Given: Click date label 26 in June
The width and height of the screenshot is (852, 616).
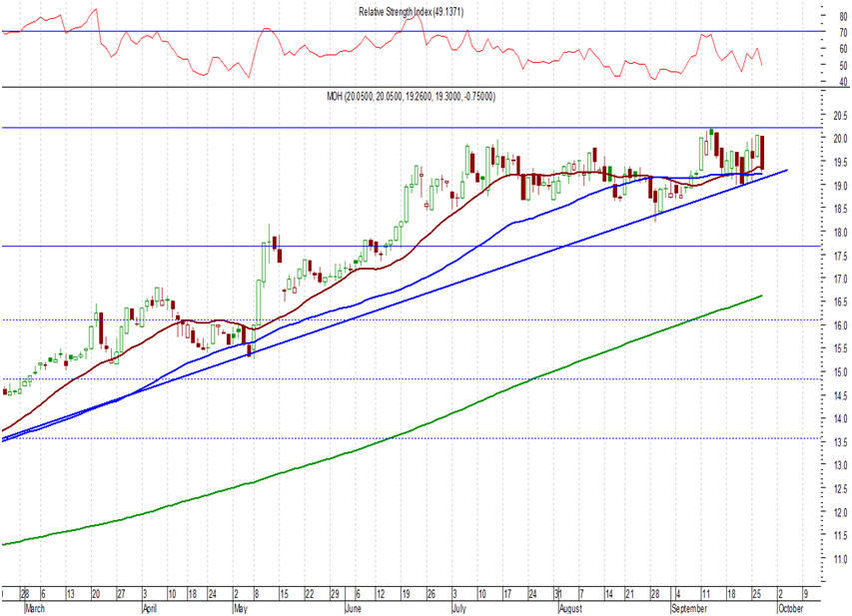Looking at the screenshot, I should coord(430,594).
